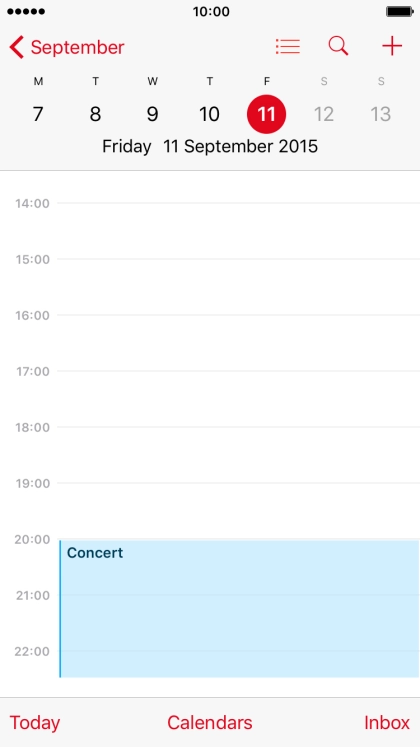This screenshot has height=747, width=420.
Task: Open the Calendars list
Action: (x=210, y=723)
